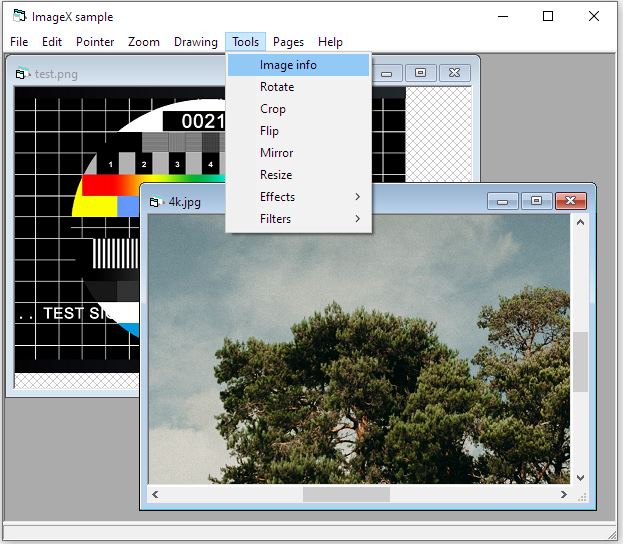623x544 pixels.
Task: Click the horizontal scrollbar thumb in 4k.jpg
Action: pyautogui.click(x=346, y=494)
